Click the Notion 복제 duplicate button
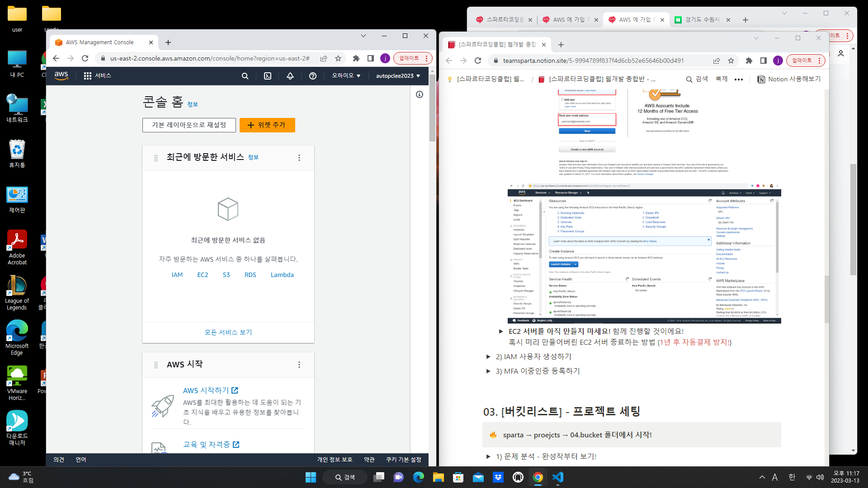The width and height of the screenshot is (868, 488). point(722,79)
